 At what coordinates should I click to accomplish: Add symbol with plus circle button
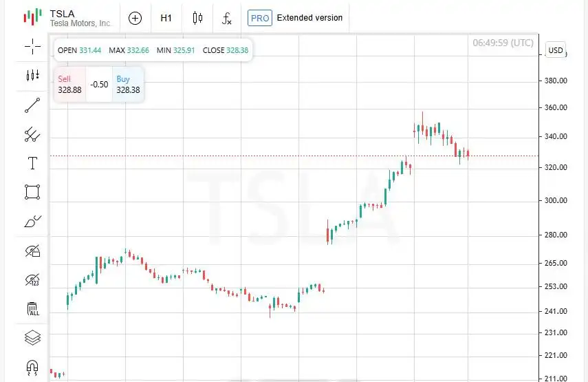coord(135,18)
